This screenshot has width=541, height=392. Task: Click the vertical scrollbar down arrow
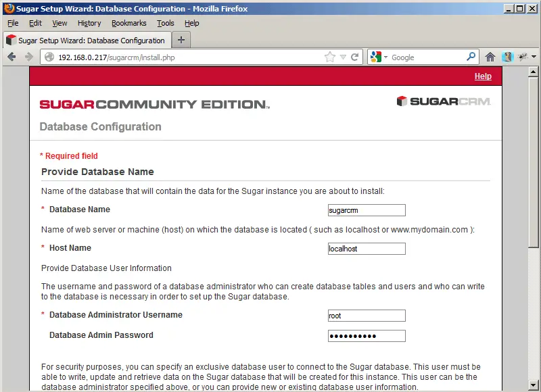tap(534, 386)
